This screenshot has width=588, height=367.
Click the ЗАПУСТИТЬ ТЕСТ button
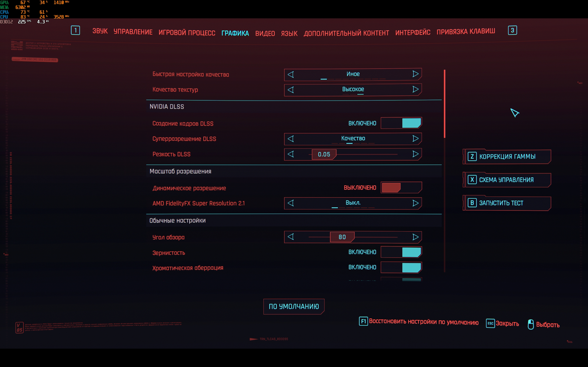(507, 203)
